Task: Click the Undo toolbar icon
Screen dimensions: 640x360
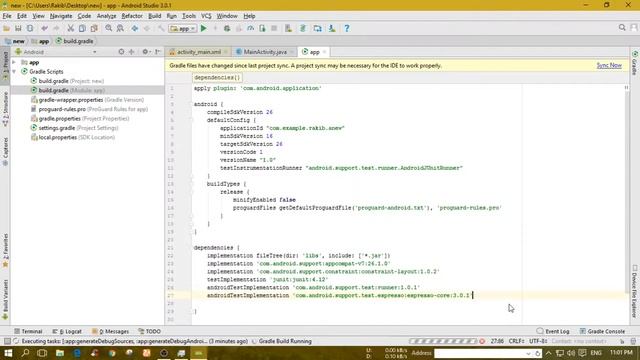Action: click(44, 29)
